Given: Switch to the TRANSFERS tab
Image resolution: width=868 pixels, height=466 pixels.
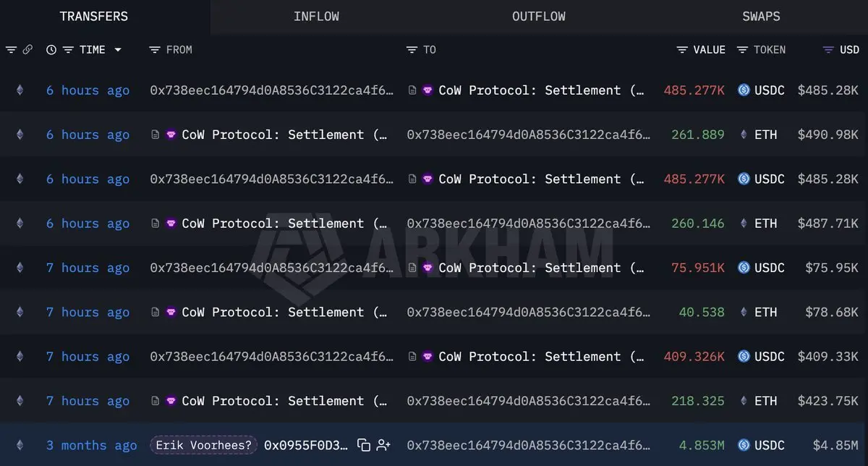Looking at the screenshot, I should point(94,16).
